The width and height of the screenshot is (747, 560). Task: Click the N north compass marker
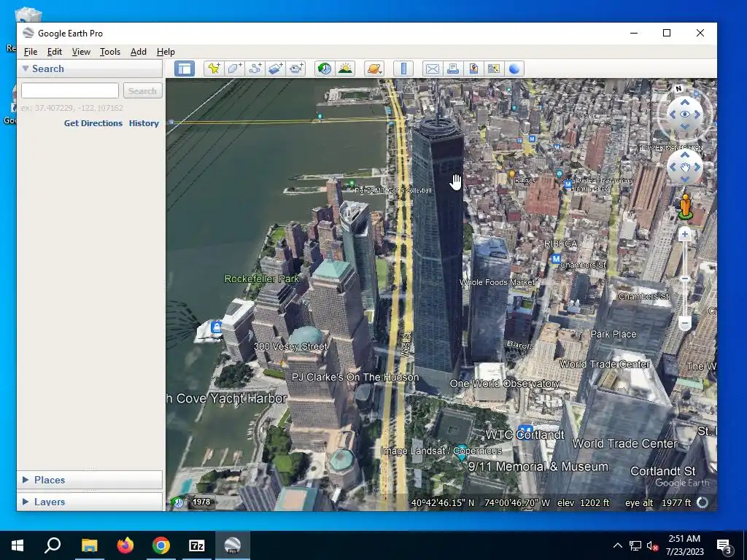tap(678, 88)
